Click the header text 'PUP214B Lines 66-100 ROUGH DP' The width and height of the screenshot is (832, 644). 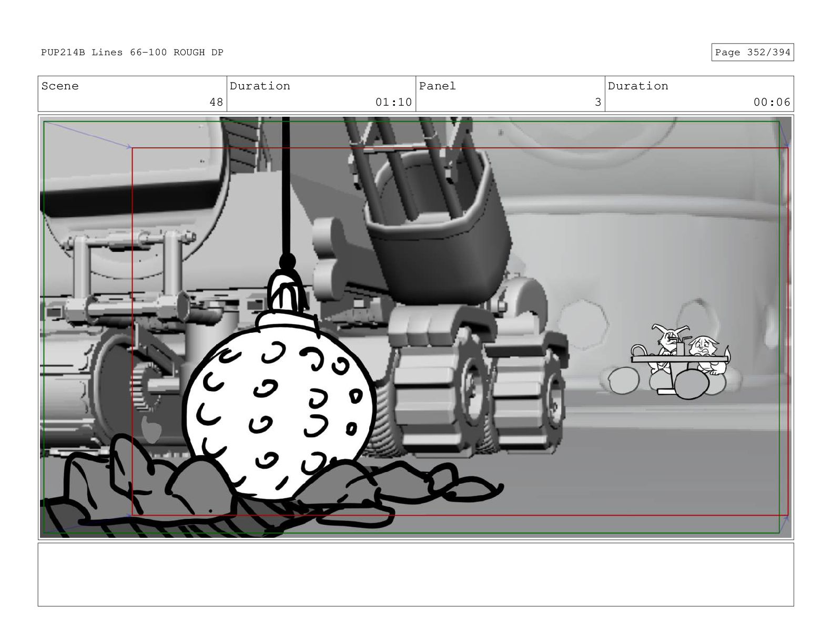132,53
